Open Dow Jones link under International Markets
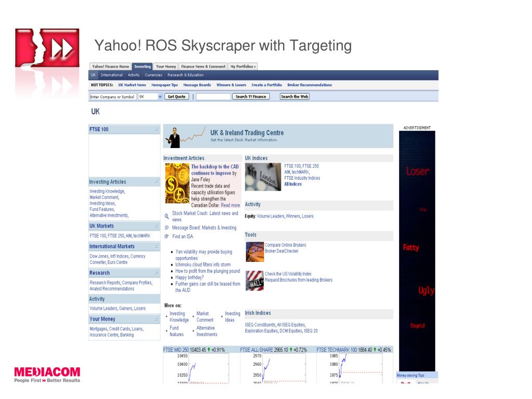The image size is (532, 399). 99,256
